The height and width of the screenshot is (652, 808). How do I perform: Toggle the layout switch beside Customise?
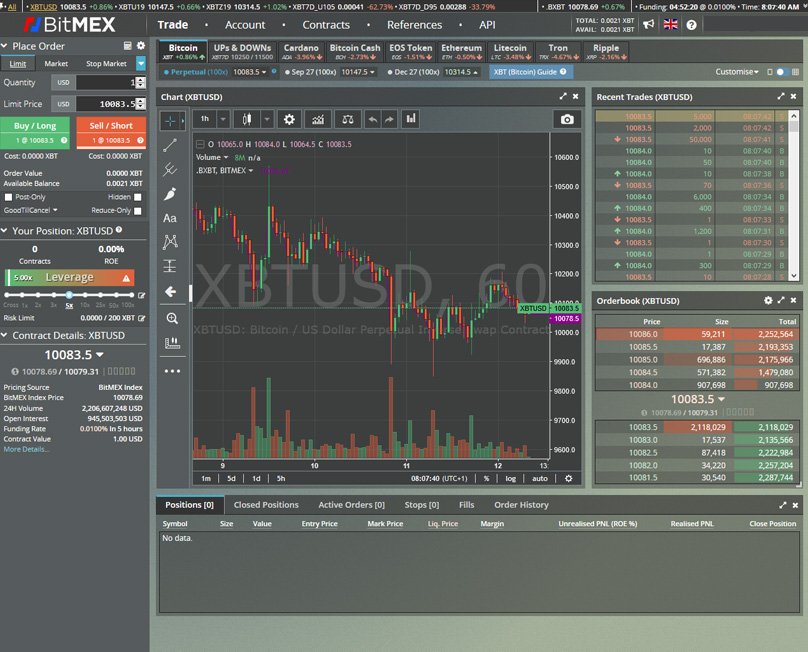782,72
